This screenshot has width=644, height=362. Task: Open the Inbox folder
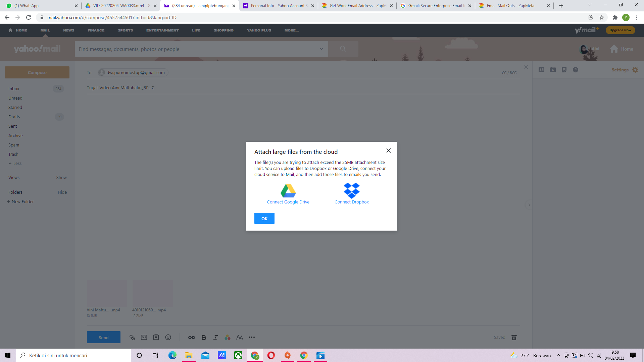[14, 89]
